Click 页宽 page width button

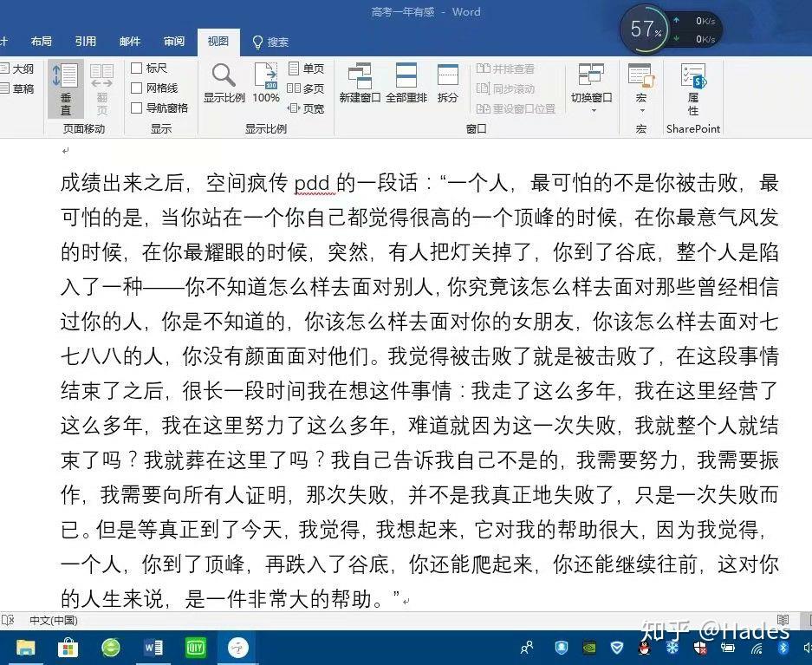click(x=306, y=108)
